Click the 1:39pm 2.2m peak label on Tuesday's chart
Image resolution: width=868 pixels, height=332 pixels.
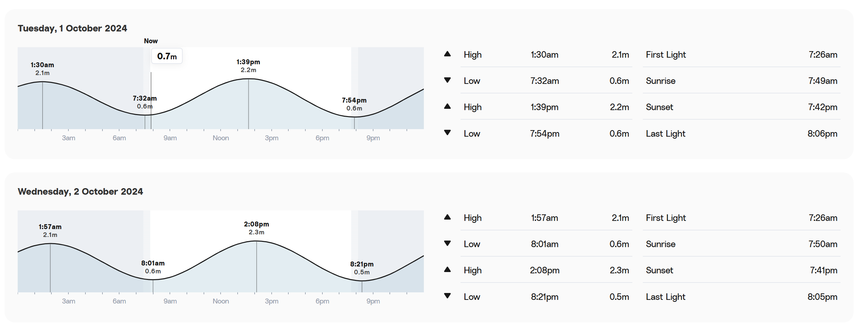coord(248,66)
